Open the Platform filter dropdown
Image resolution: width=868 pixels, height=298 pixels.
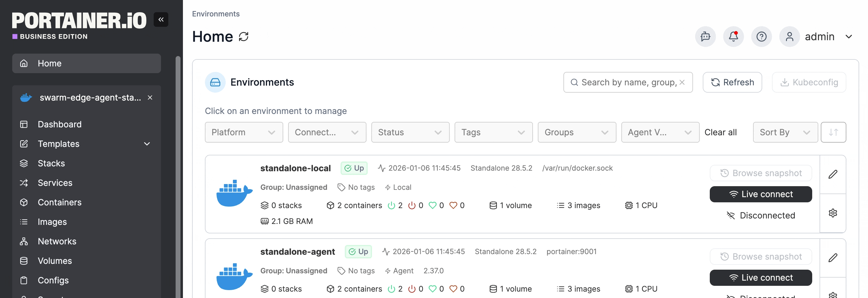tap(244, 132)
